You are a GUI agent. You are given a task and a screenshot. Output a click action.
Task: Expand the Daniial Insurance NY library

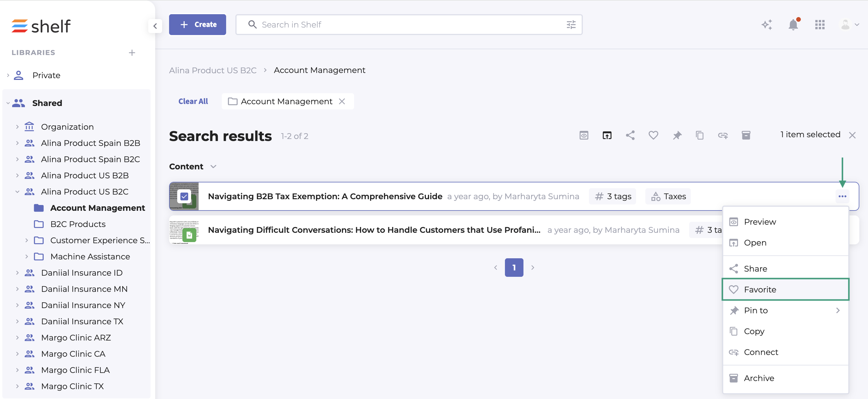click(17, 305)
